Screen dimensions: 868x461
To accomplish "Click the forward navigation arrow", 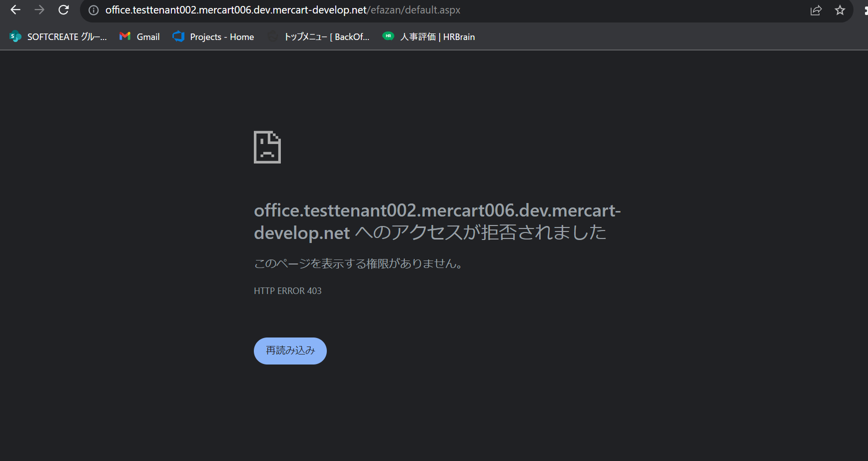I will 39,10.
